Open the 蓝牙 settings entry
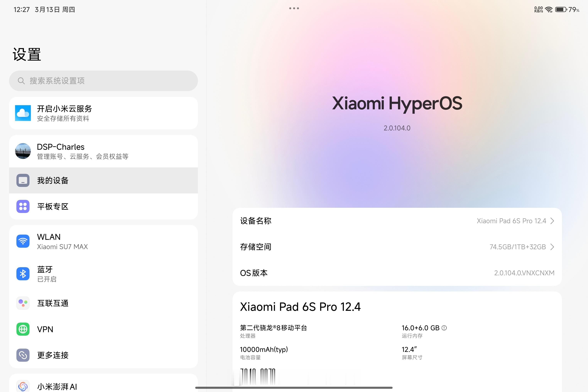The height and width of the screenshot is (392, 588). (104, 274)
